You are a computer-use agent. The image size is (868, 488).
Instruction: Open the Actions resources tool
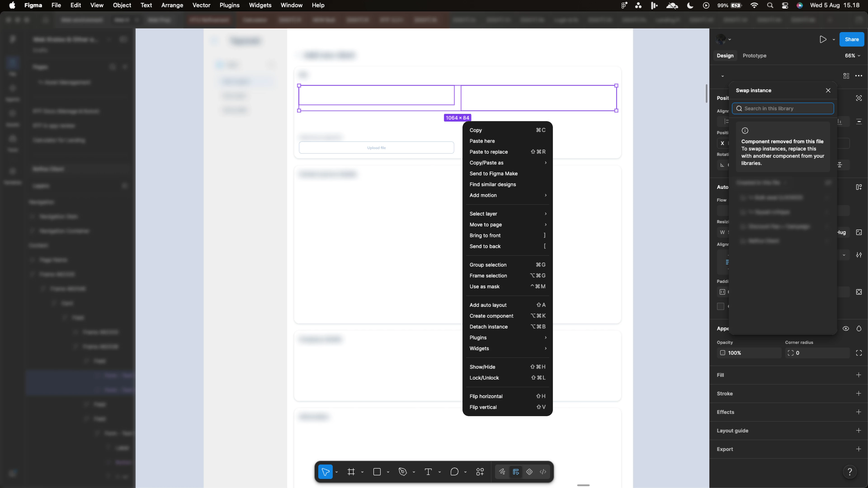click(x=480, y=472)
